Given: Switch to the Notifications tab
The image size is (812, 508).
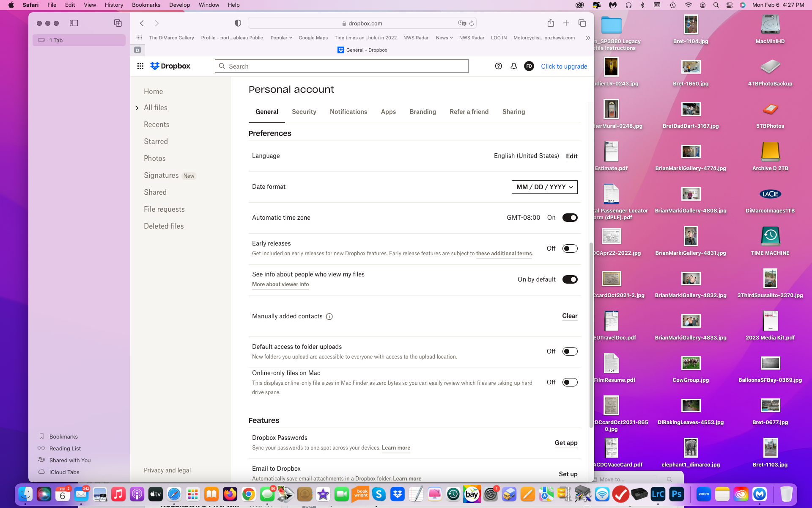Looking at the screenshot, I should point(348,112).
